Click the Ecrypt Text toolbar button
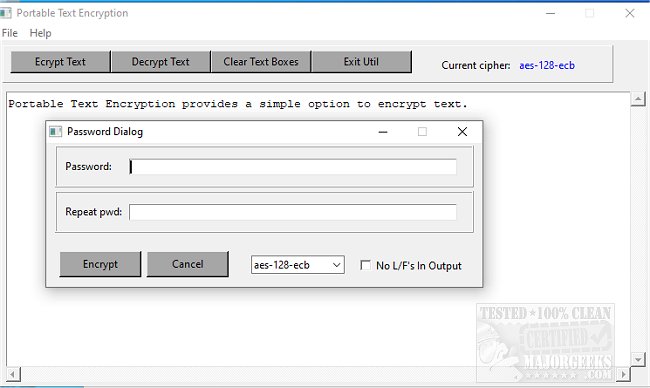This screenshot has width=650, height=388. pyautogui.click(x=60, y=62)
